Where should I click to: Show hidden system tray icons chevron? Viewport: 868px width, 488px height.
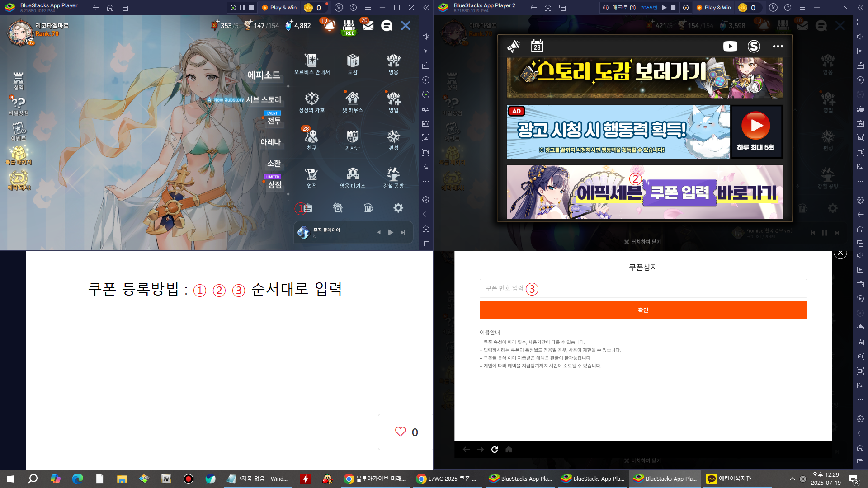coord(792,479)
